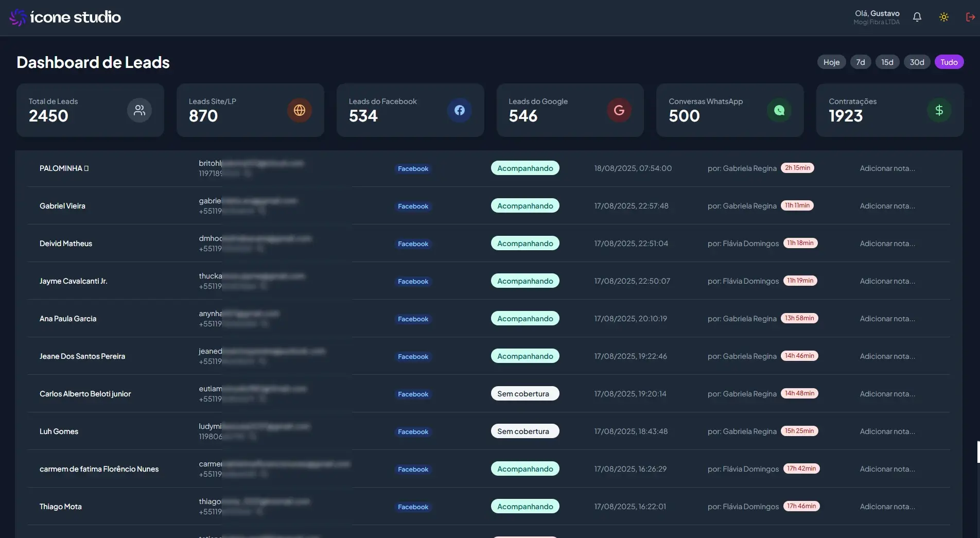This screenshot has width=980, height=538.
Task: Toggle Ana Paula Garcia's Acompanhando status
Action: [x=524, y=318]
